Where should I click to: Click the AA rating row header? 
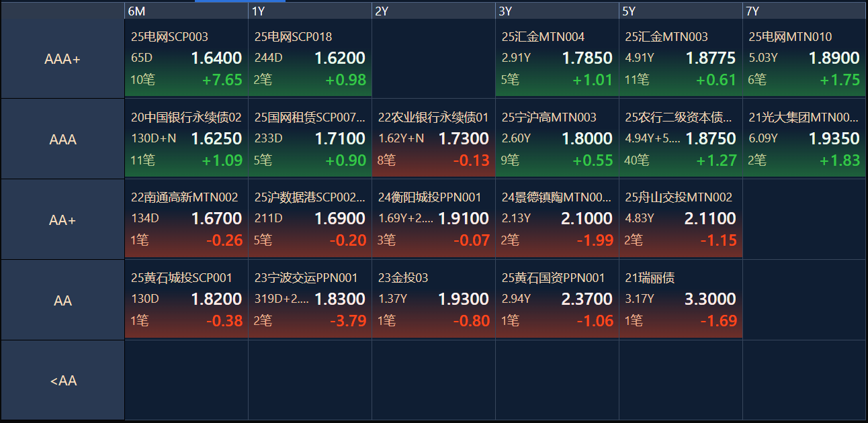pos(62,300)
